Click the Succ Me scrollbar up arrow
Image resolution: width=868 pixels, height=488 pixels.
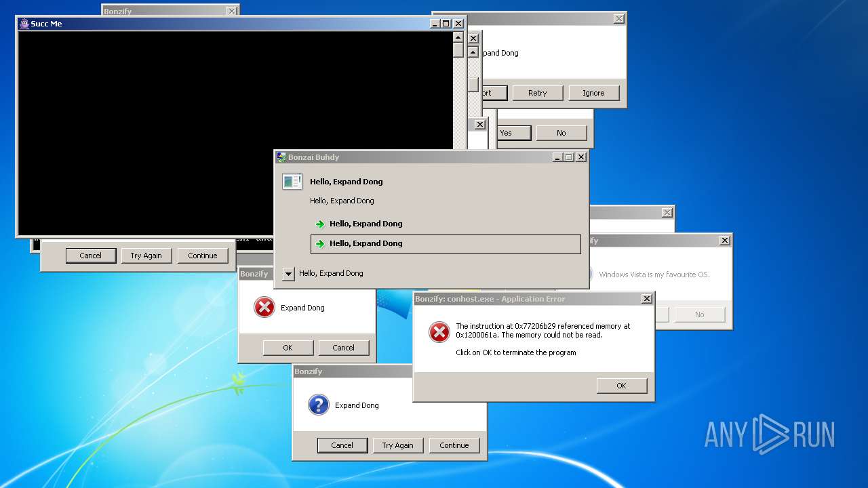pyautogui.click(x=458, y=37)
